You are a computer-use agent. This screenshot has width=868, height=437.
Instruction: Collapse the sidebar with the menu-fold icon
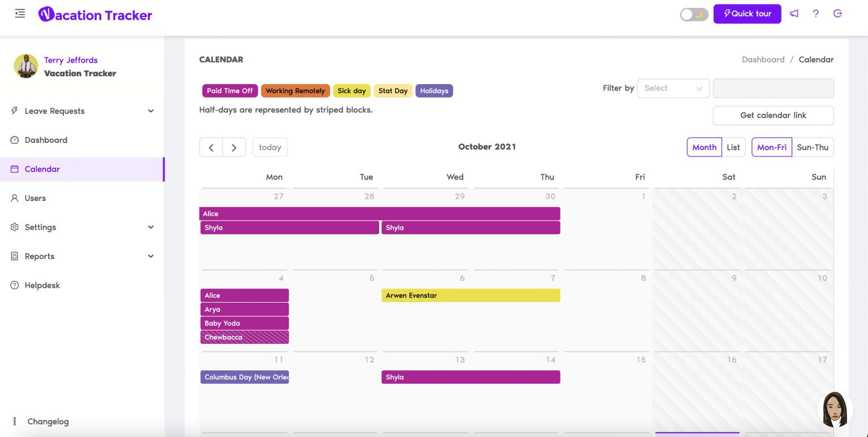pos(20,14)
